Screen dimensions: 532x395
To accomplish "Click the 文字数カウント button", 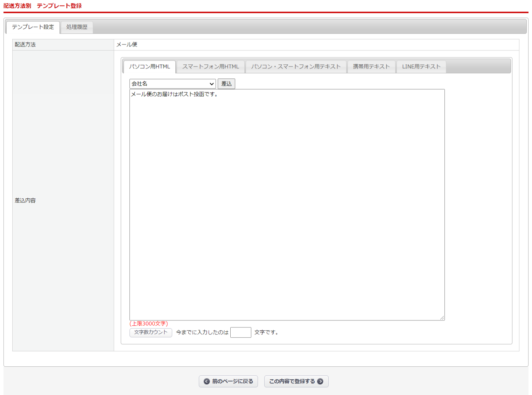I will (x=151, y=332).
